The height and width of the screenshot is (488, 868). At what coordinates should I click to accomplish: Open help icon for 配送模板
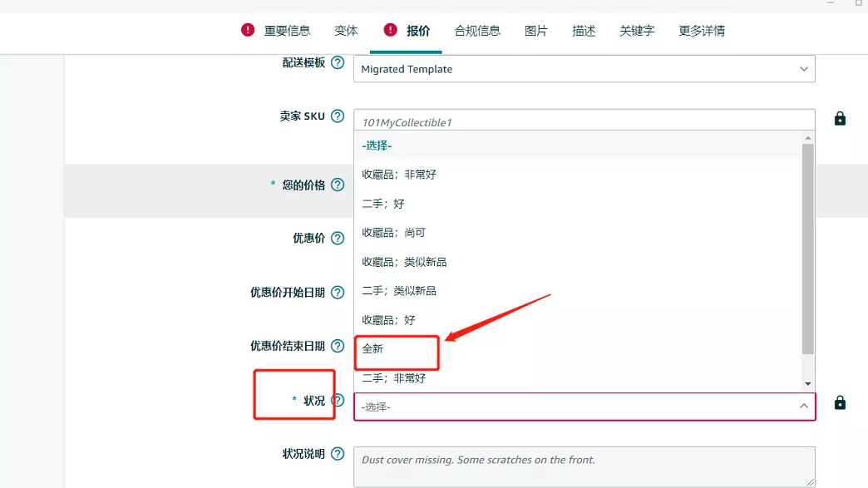tap(337, 62)
